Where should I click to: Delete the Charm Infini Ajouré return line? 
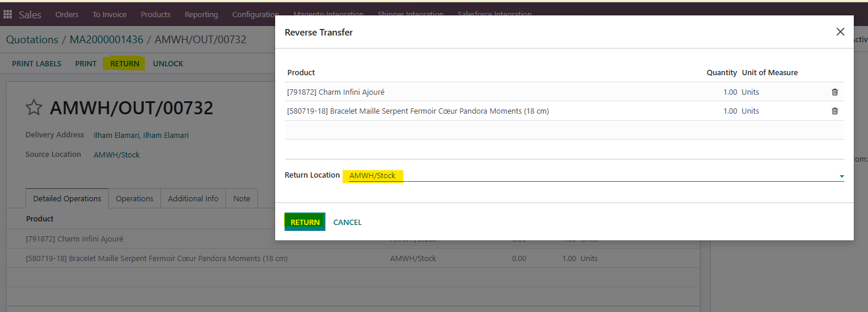835,92
